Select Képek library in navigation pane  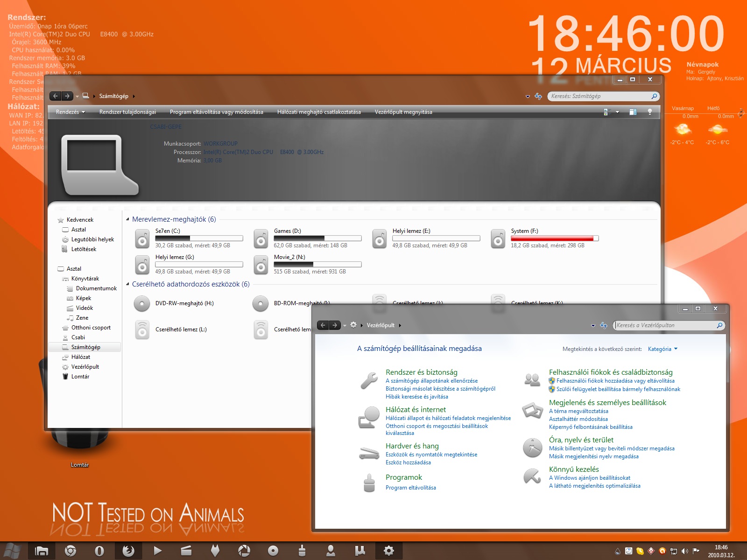pyautogui.click(x=83, y=298)
